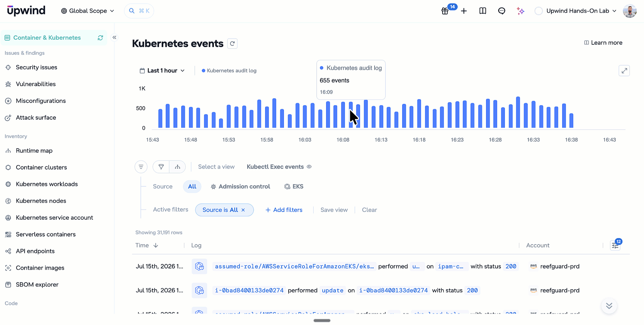
Task: Click the SBOM explorer icon
Action: [8, 285]
